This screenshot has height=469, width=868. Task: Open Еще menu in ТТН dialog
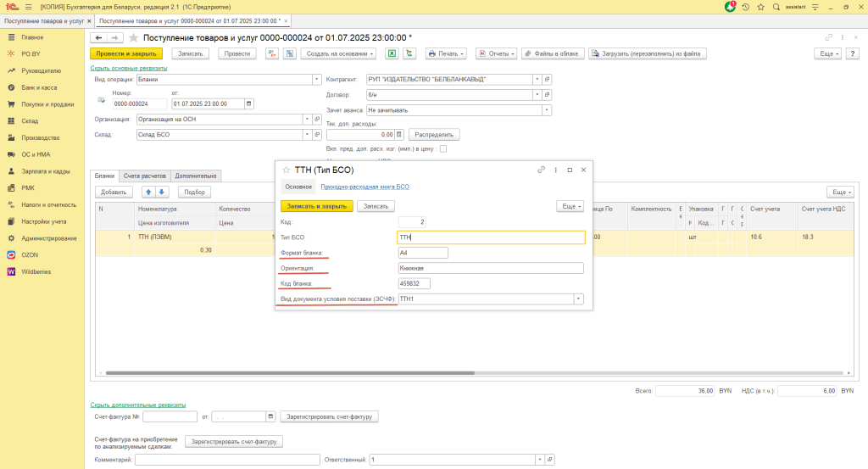[x=570, y=206]
